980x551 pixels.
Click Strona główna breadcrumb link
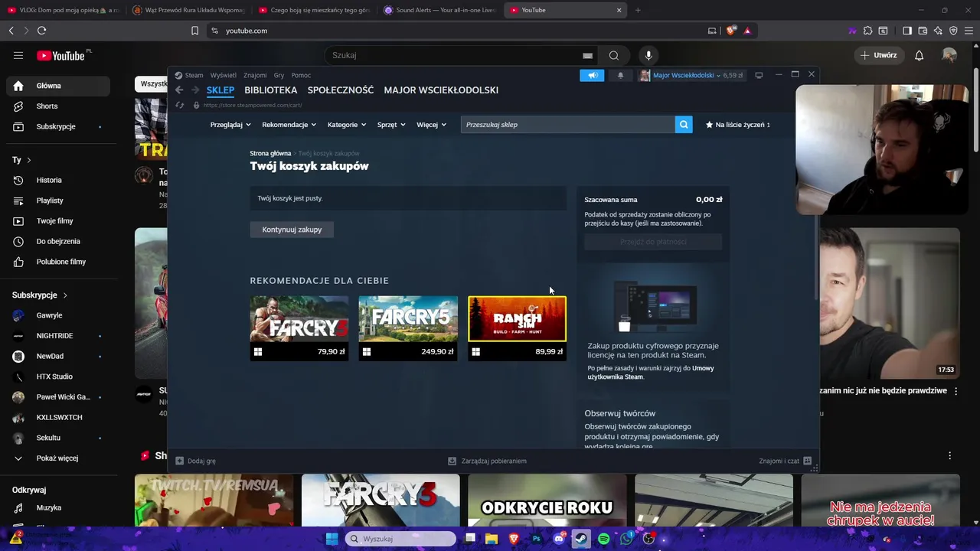coord(270,154)
